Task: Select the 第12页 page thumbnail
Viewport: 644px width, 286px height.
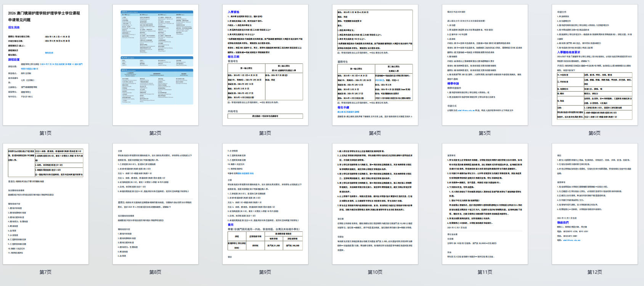Action: pos(595,204)
